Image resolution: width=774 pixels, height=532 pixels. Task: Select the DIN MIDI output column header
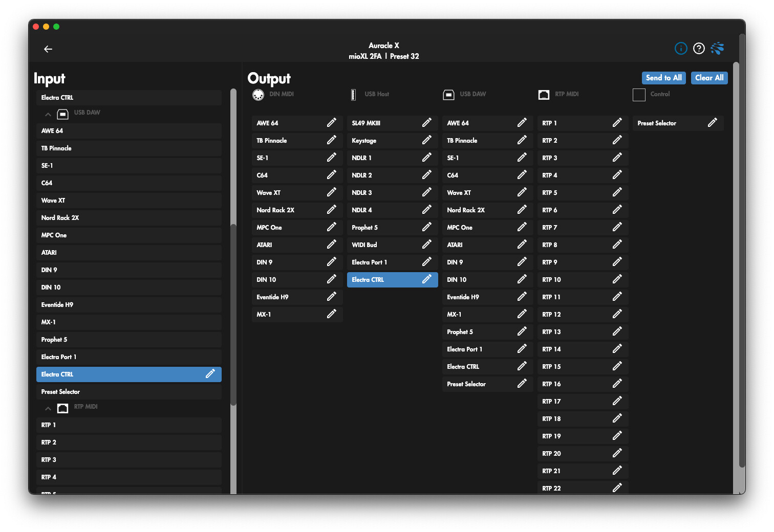tap(273, 95)
